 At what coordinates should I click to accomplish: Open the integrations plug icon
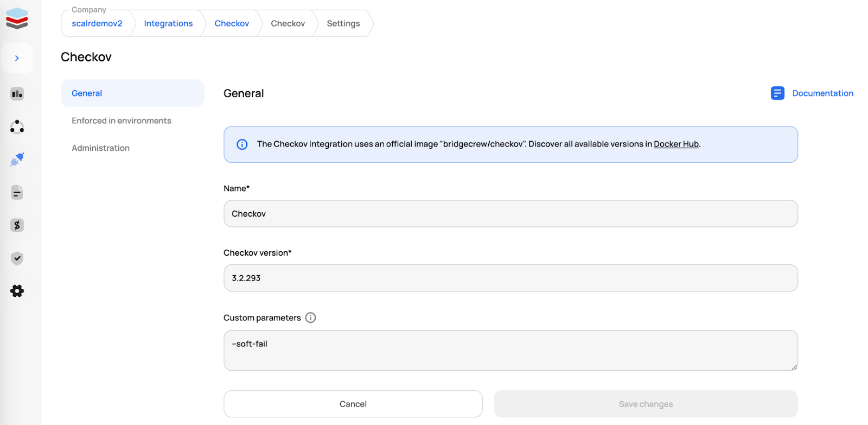[17, 160]
